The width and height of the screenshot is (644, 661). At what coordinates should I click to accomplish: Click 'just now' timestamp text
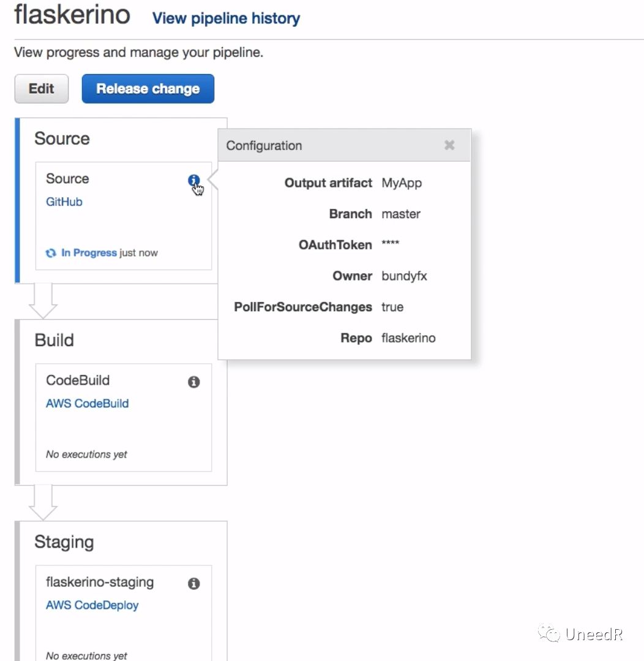138,253
